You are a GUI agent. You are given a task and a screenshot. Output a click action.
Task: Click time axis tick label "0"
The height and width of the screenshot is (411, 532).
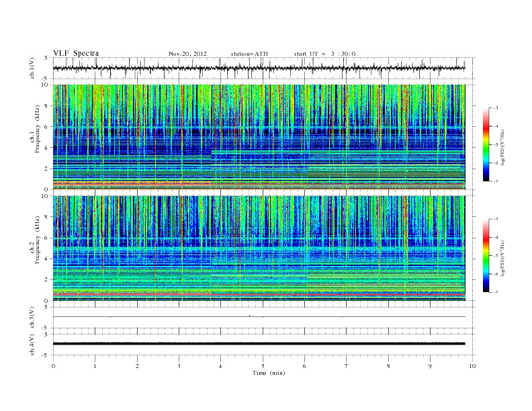(x=53, y=366)
